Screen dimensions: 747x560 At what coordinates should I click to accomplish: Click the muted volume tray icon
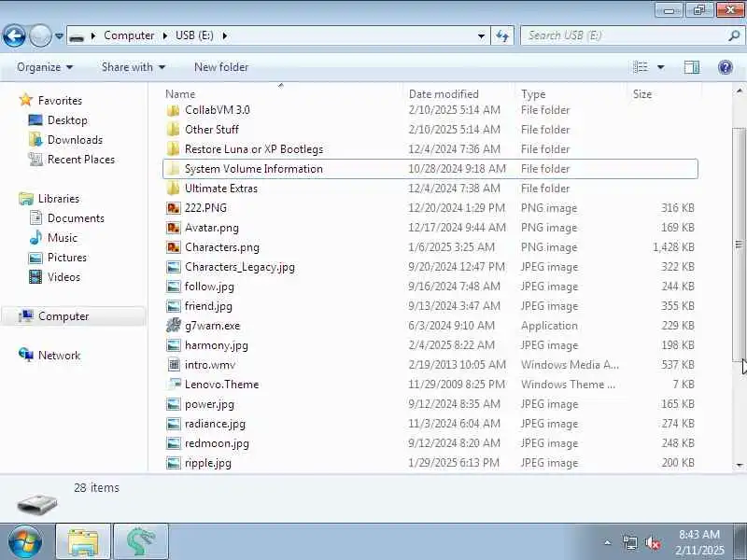[x=652, y=542]
